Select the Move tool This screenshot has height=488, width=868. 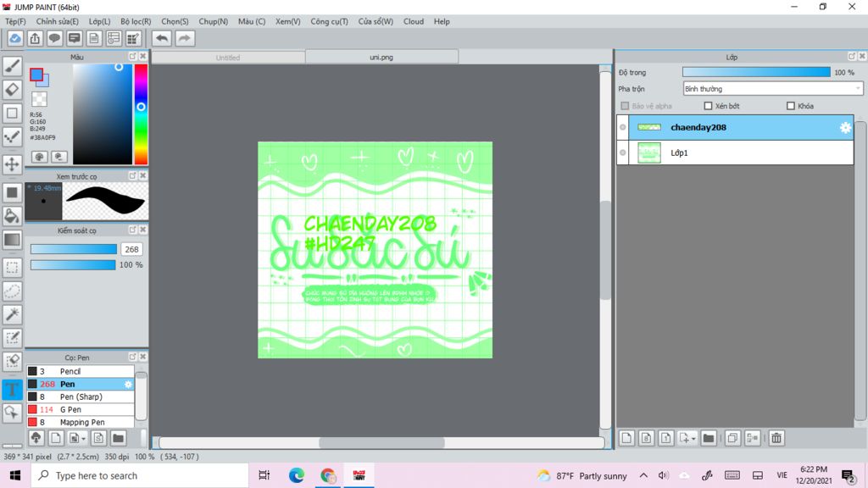point(12,164)
